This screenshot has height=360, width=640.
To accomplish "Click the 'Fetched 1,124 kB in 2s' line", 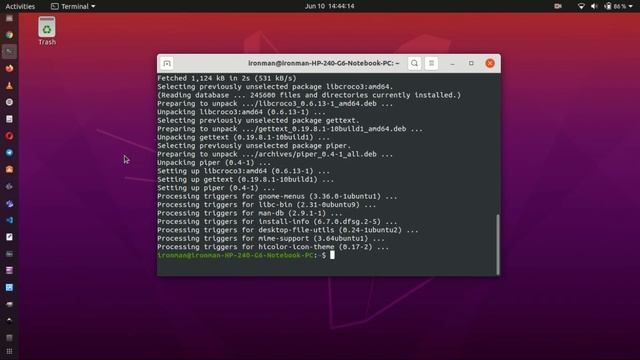I will [x=227, y=78].
